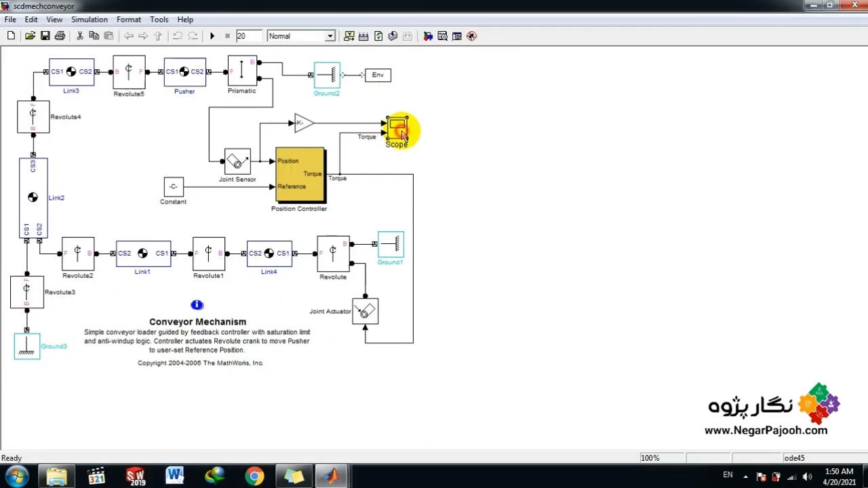
Task: Open SolidWorks 2019 from the taskbar
Action: click(x=136, y=476)
